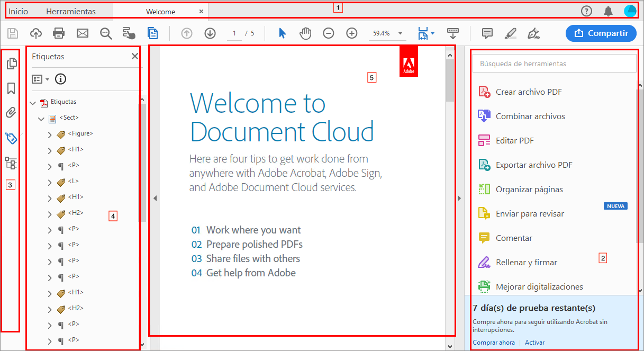The height and width of the screenshot is (351, 644).
Task: Click the Compartir button
Action: click(601, 33)
